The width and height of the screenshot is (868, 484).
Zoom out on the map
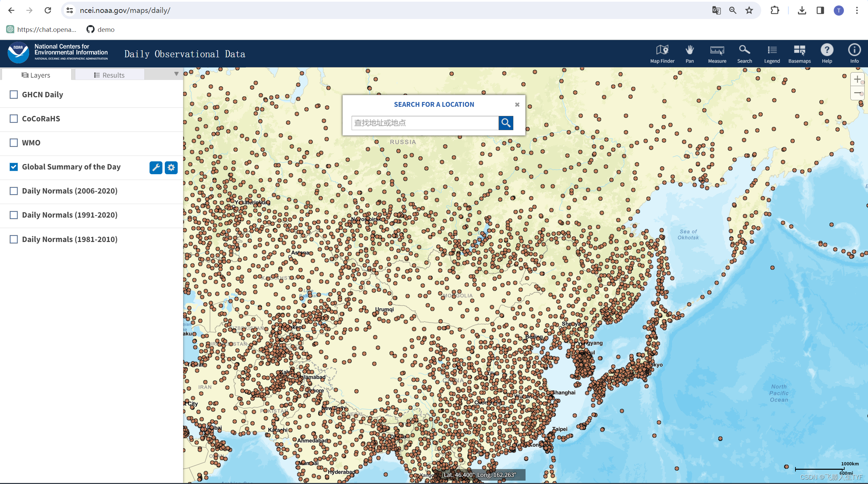click(857, 93)
